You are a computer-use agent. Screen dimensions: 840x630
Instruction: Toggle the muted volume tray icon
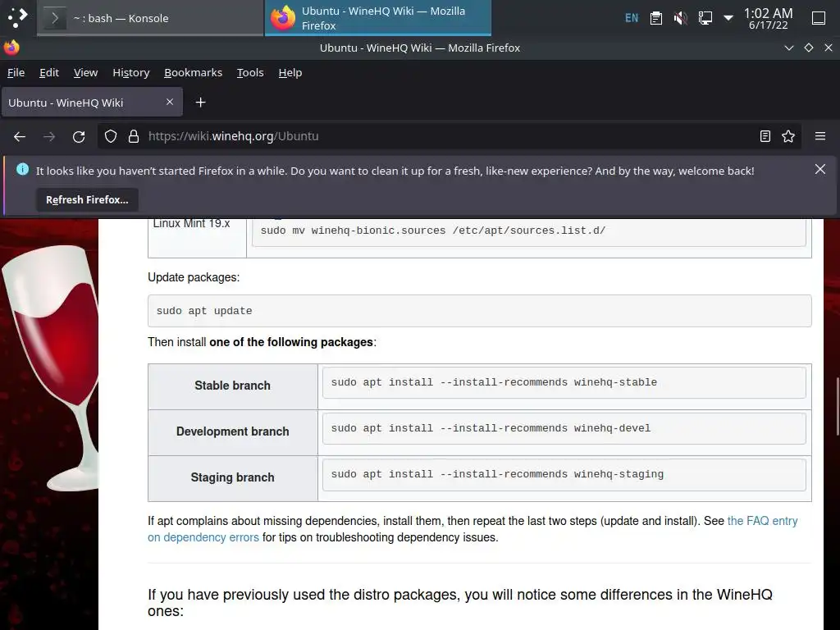680,18
